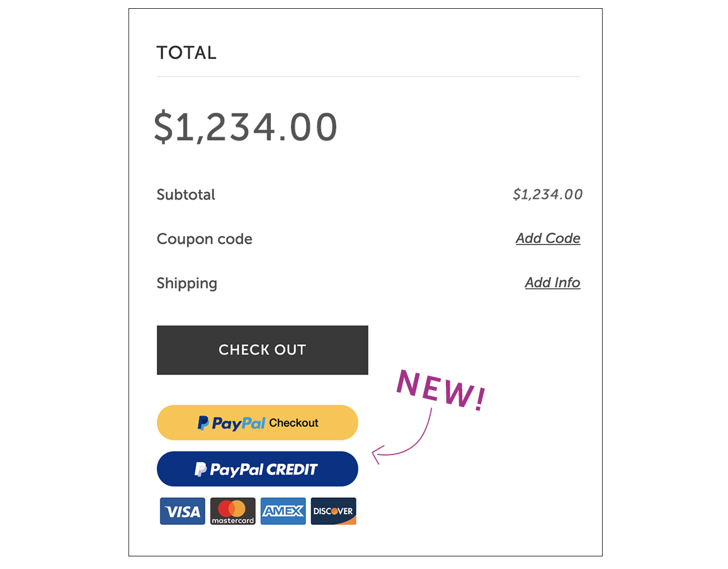Screen dimensions: 728x569
Task: Click the Checkout text on PayPal button
Action: tap(294, 423)
